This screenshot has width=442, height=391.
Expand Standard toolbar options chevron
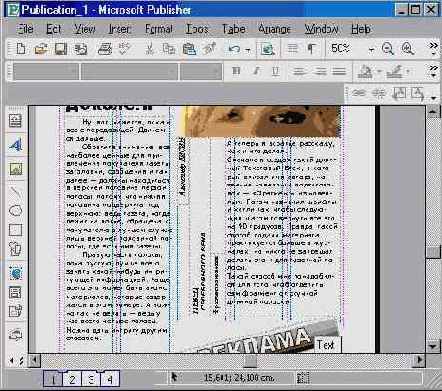pyautogui.click(x=434, y=48)
